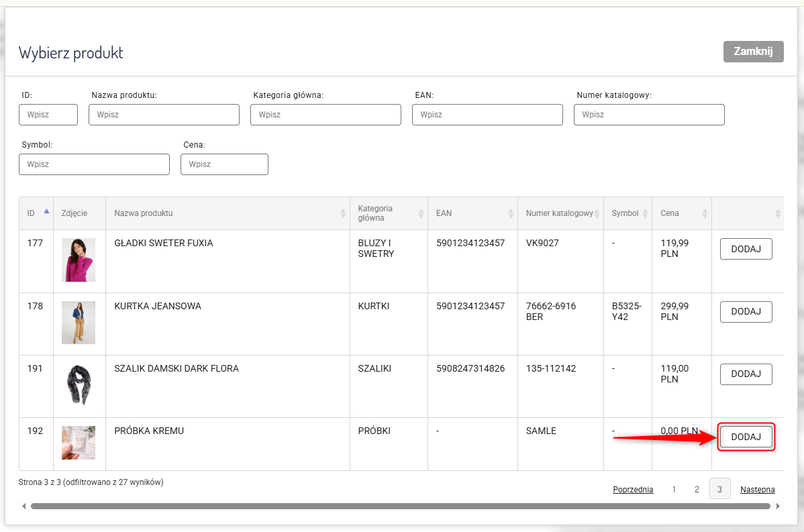Sort table by ID column arrow

(46, 212)
